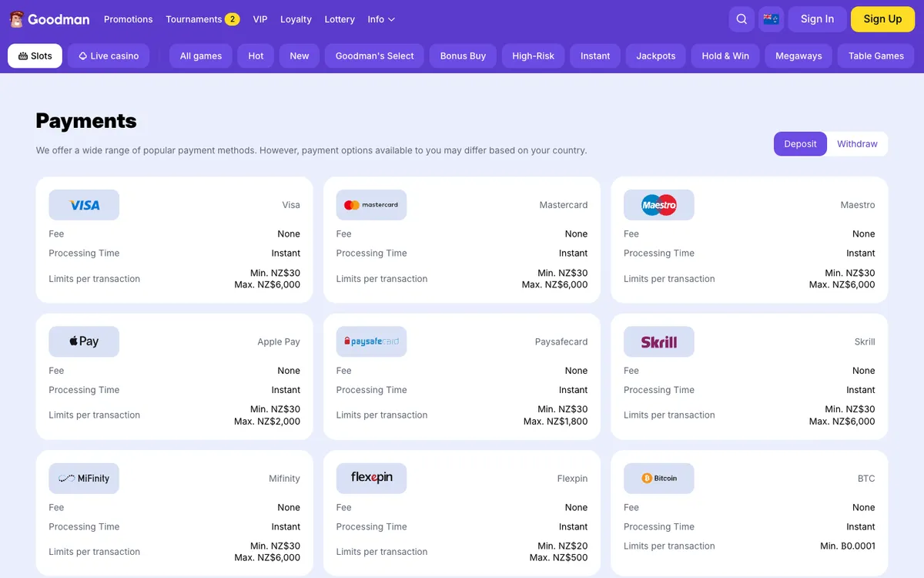Click the Bitcoin logo badge
This screenshot has width=924, height=578.
coord(659,479)
